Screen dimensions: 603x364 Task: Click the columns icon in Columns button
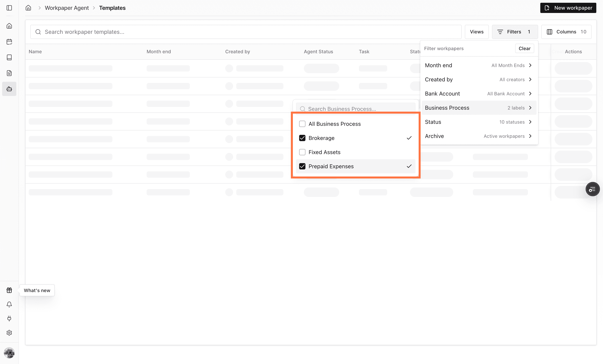tap(549, 32)
